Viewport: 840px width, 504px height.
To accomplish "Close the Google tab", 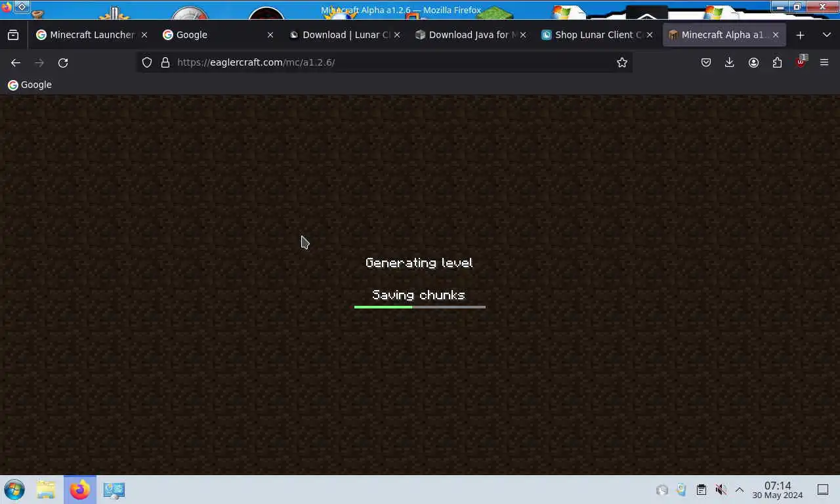I will [270, 35].
